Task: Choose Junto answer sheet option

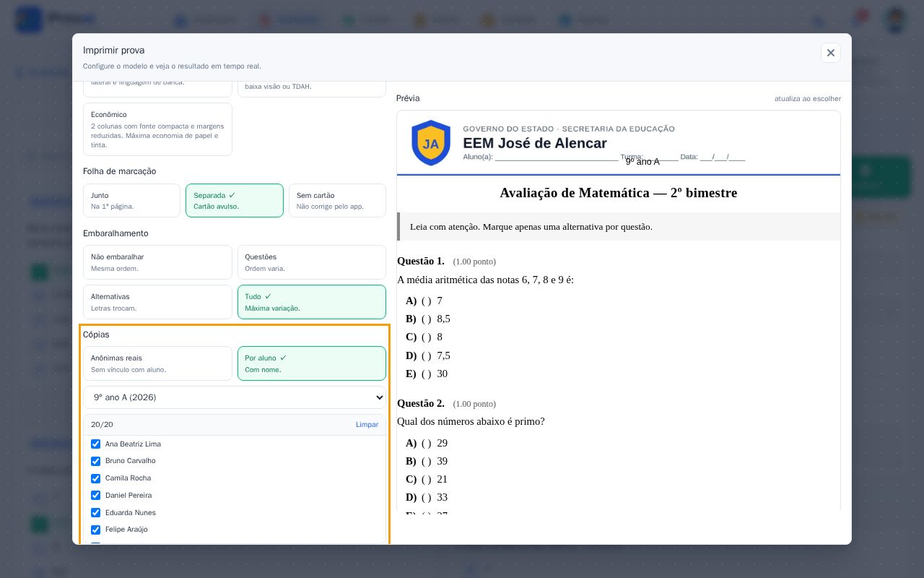Action: click(131, 200)
